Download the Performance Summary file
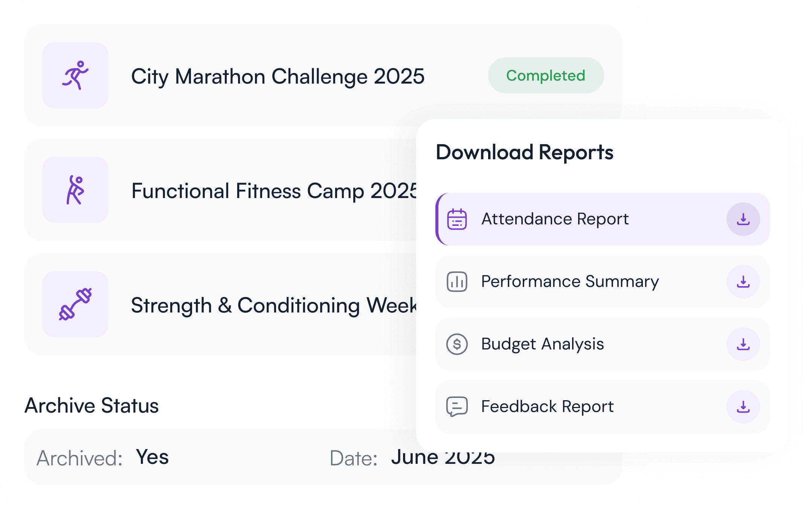The width and height of the screenshot is (812, 509). pos(743,282)
